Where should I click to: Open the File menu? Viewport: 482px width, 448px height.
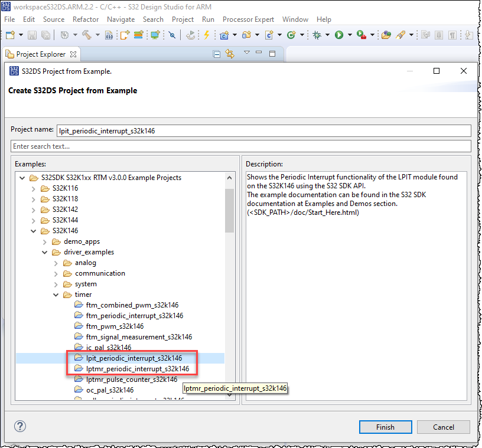click(x=9, y=19)
